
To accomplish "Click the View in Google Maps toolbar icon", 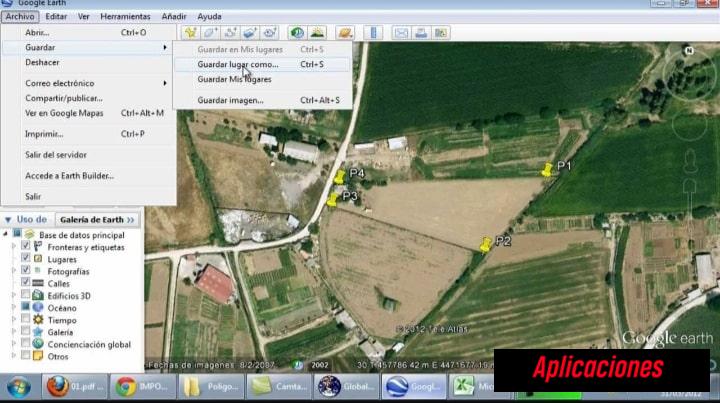I will click(x=441, y=33).
